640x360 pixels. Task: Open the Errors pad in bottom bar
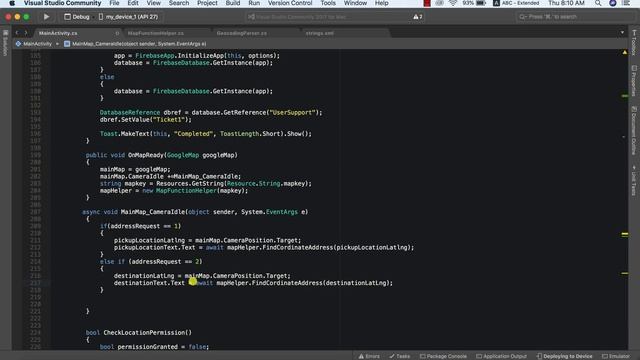pos(369,356)
